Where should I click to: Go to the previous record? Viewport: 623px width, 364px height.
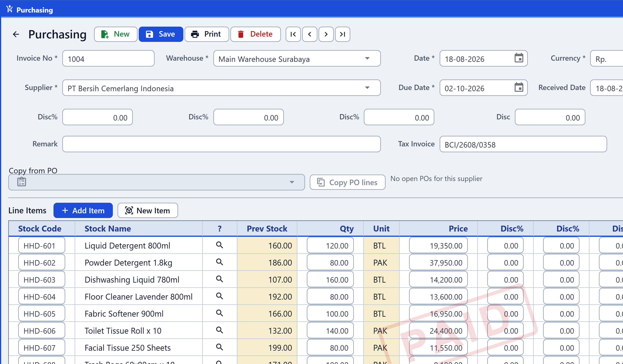click(x=310, y=34)
